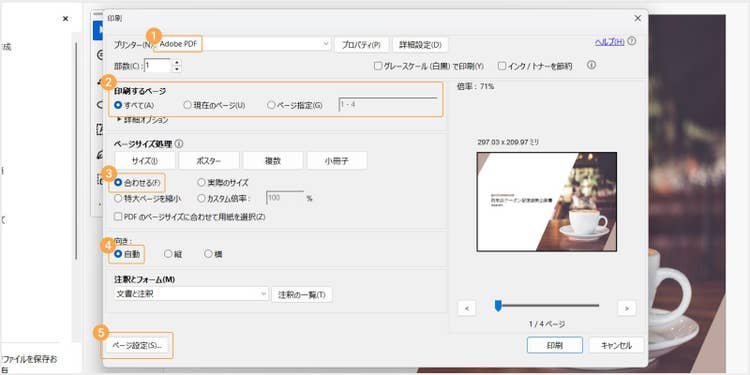Increase 部数 with the up stepper

pos(177,62)
